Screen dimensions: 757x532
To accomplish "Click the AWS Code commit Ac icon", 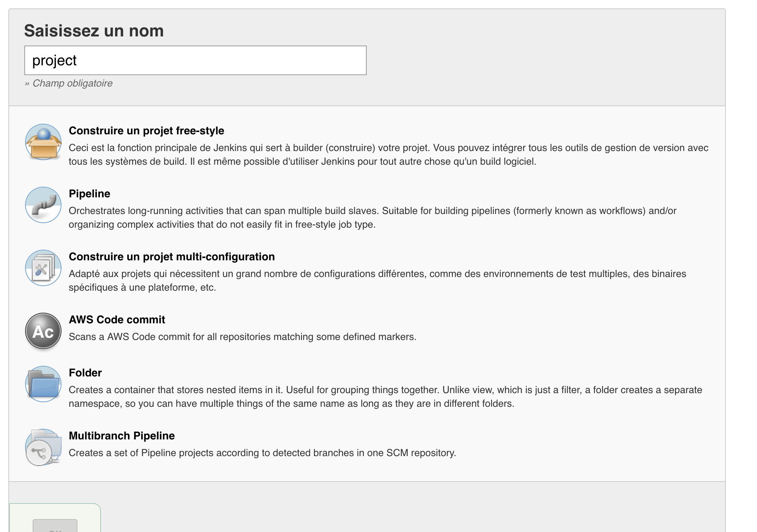I will (x=43, y=331).
